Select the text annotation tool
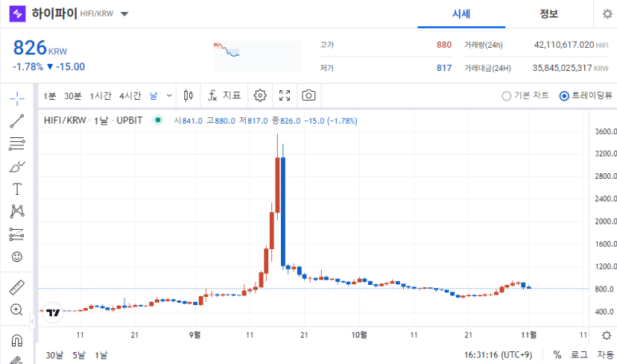617x364 pixels. [x=17, y=189]
